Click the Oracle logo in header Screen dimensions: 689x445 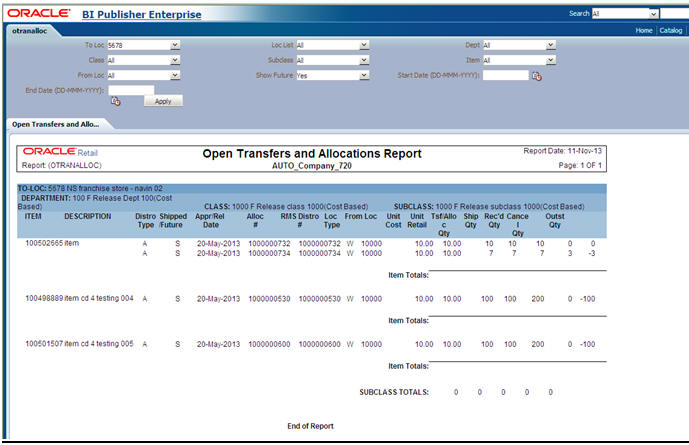39,13
